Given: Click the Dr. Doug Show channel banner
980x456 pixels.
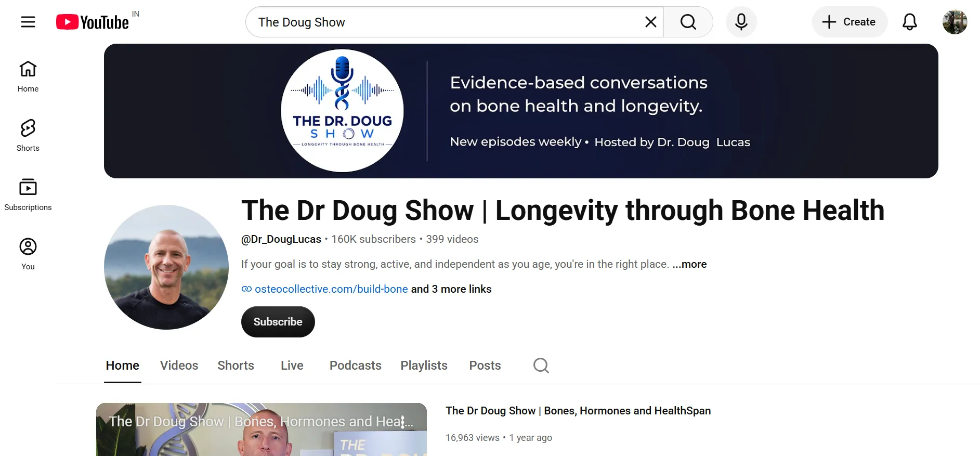Looking at the screenshot, I should tap(521, 111).
